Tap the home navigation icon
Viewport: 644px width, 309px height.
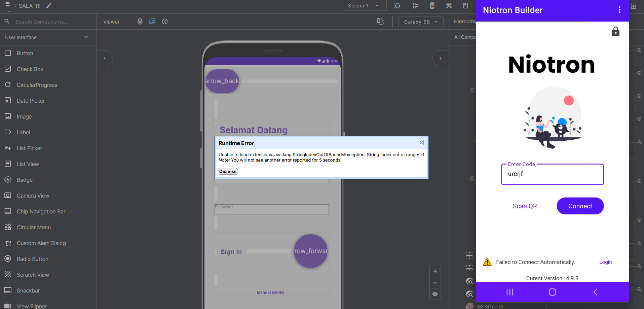[x=553, y=292]
